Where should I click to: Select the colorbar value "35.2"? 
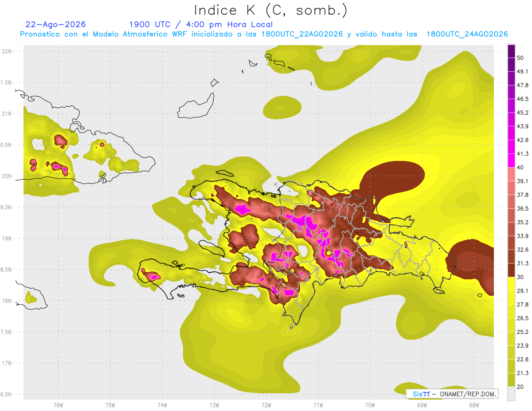pyautogui.click(x=522, y=222)
